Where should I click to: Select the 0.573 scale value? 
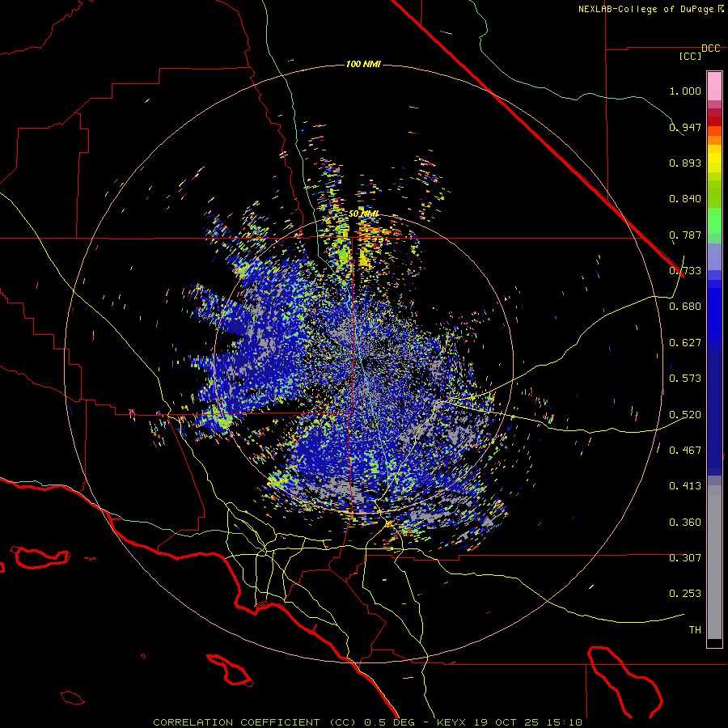pos(685,379)
